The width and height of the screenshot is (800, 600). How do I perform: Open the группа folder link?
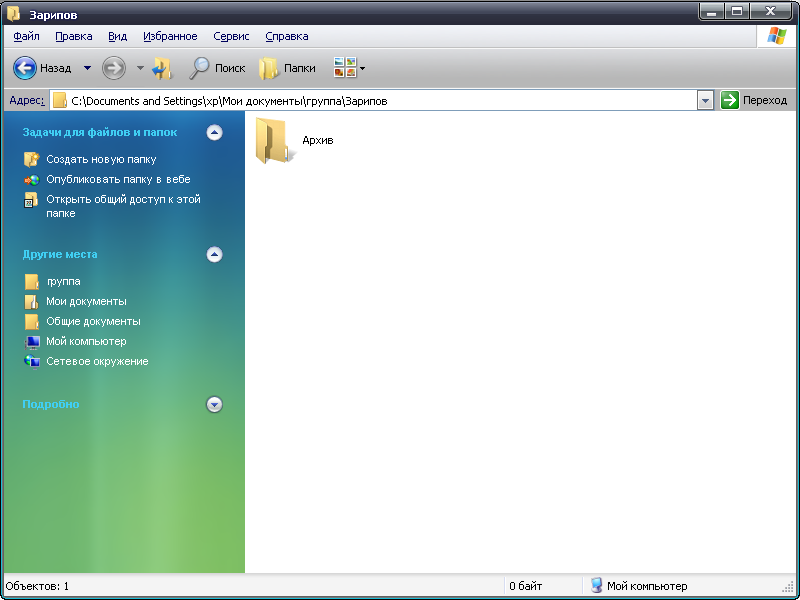tap(64, 281)
